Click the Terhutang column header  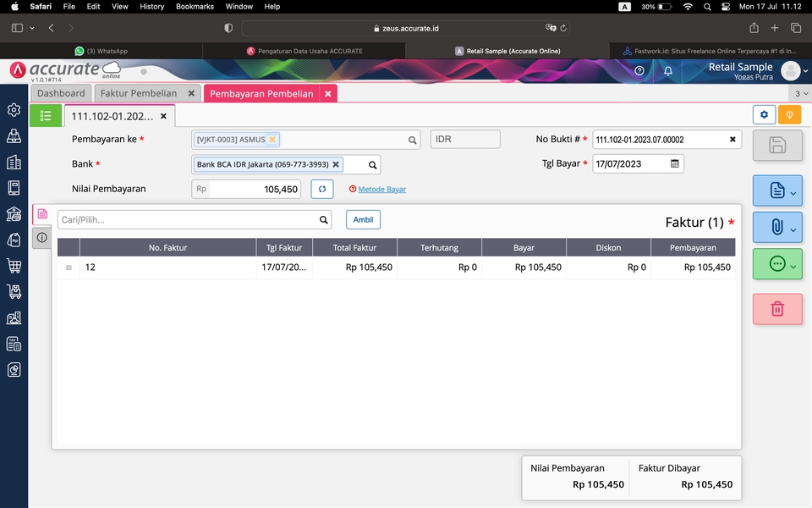(x=439, y=248)
